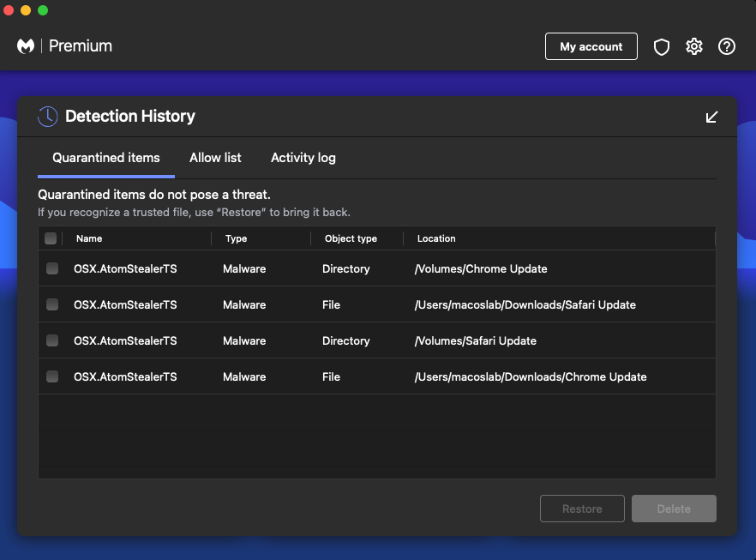Image resolution: width=756 pixels, height=560 pixels.
Task: Check the box for /Volumes/Safari Update row
Action: [52, 340]
